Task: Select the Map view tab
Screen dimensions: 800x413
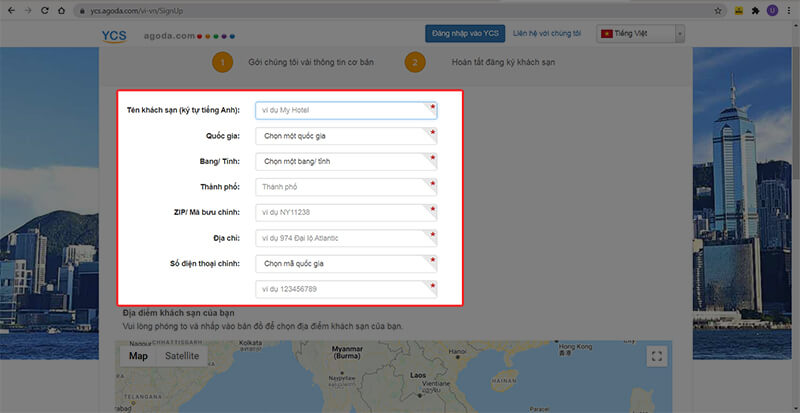Action: coord(138,356)
